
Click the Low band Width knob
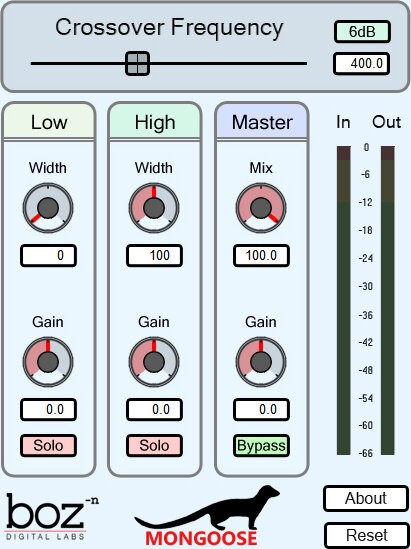(48, 208)
